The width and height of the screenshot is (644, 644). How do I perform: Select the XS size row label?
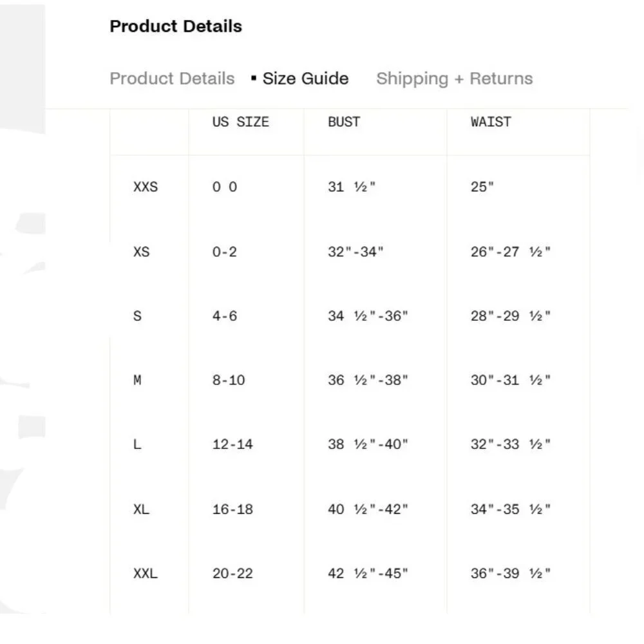pos(141,252)
